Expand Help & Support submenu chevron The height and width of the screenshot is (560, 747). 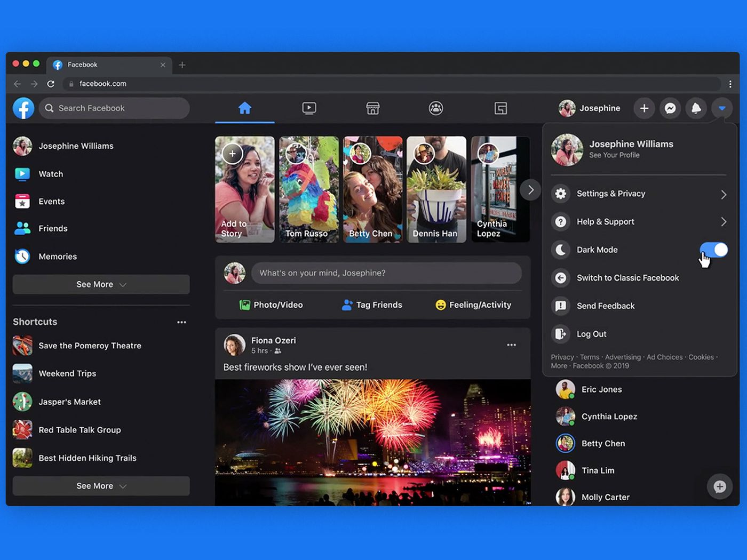tap(724, 221)
